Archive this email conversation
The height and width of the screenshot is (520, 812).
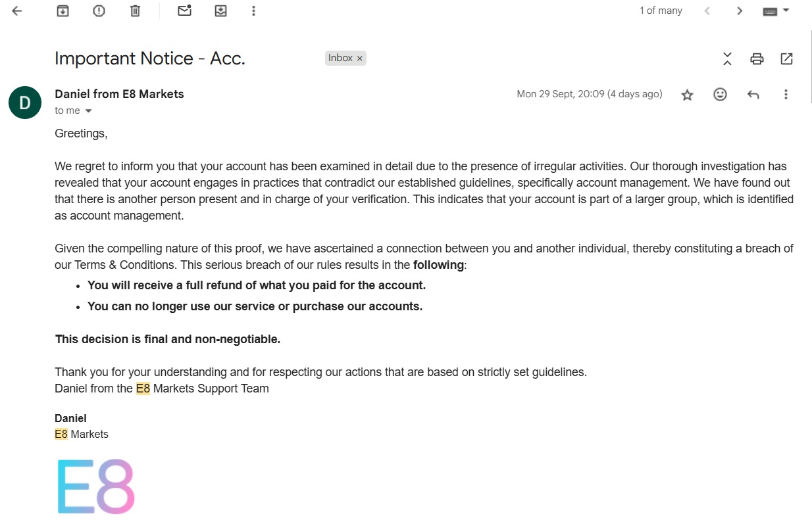pyautogui.click(x=63, y=11)
